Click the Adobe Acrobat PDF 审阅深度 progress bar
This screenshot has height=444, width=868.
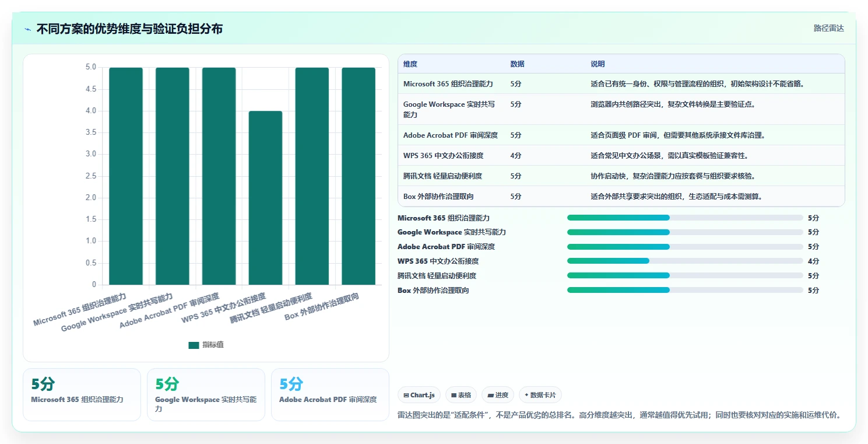pos(685,247)
